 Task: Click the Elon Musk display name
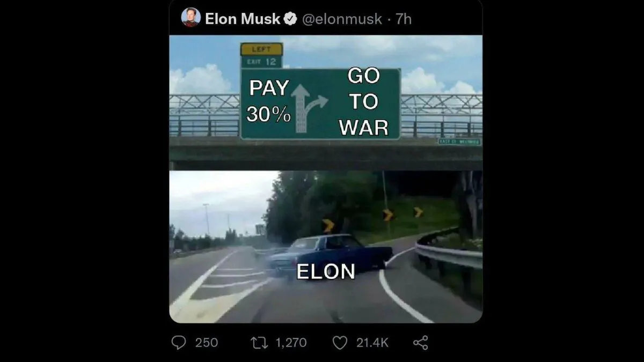coord(243,19)
